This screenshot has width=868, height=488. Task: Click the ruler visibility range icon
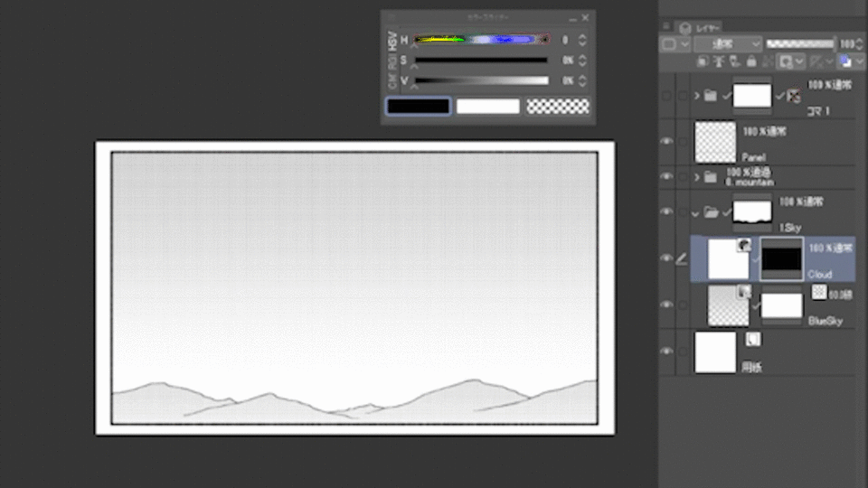(816, 61)
